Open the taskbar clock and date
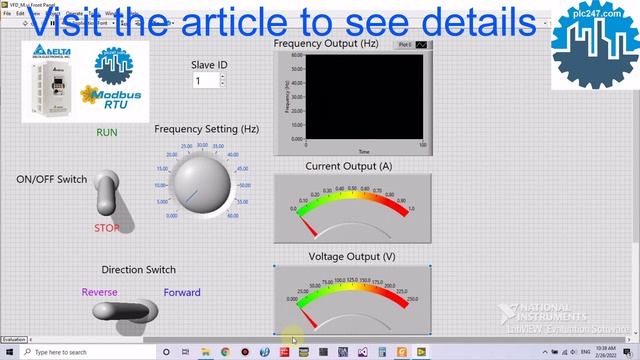 (x=605, y=352)
